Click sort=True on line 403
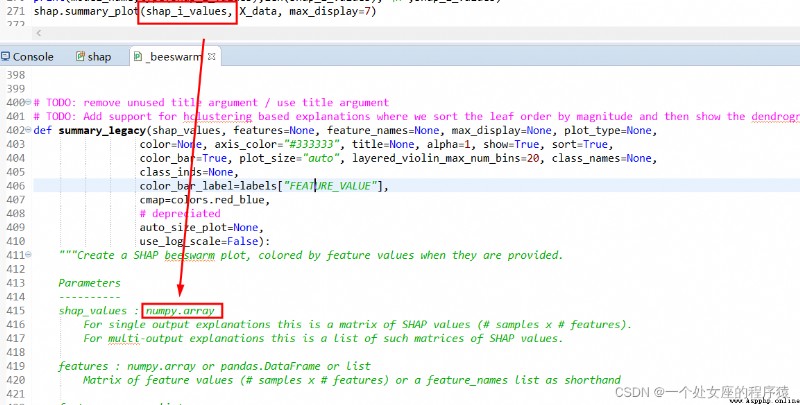This screenshot has width=800, height=405. pos(582,144)
